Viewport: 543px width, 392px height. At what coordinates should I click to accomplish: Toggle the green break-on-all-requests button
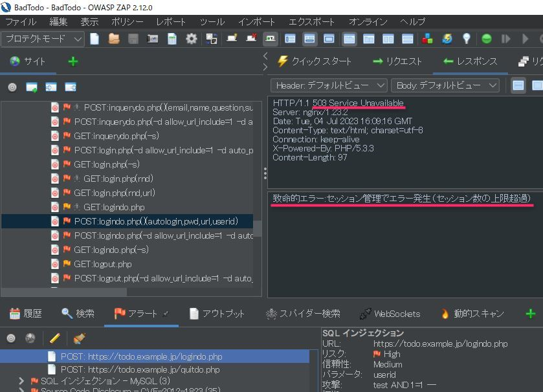coord(487,39)
